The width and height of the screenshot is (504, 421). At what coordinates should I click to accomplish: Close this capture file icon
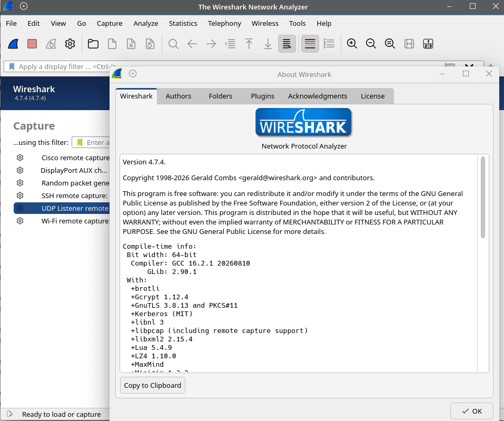click(x=131, y=44)
